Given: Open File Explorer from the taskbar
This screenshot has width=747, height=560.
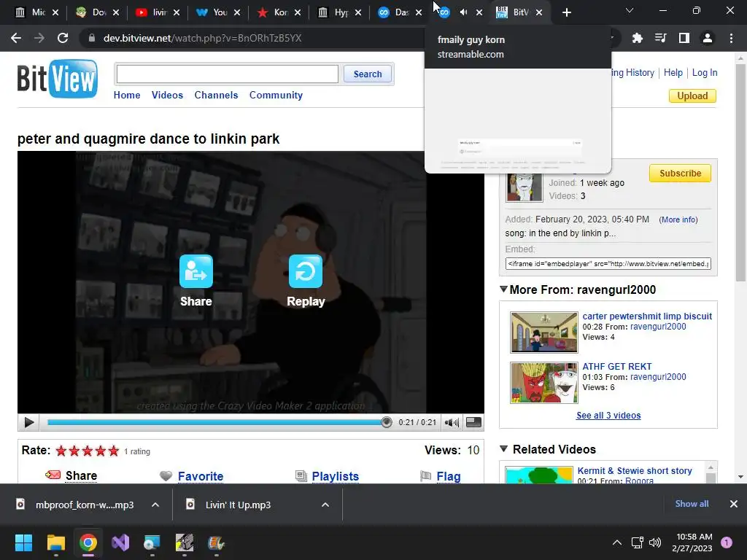Looking at the screenshot, I should coord(55,542).
